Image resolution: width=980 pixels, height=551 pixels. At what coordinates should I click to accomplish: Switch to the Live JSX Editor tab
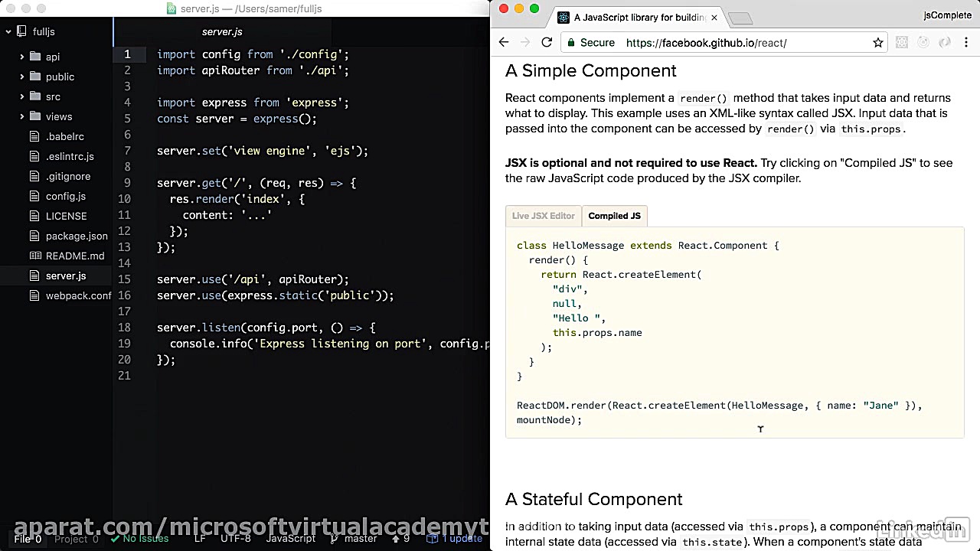543,216
